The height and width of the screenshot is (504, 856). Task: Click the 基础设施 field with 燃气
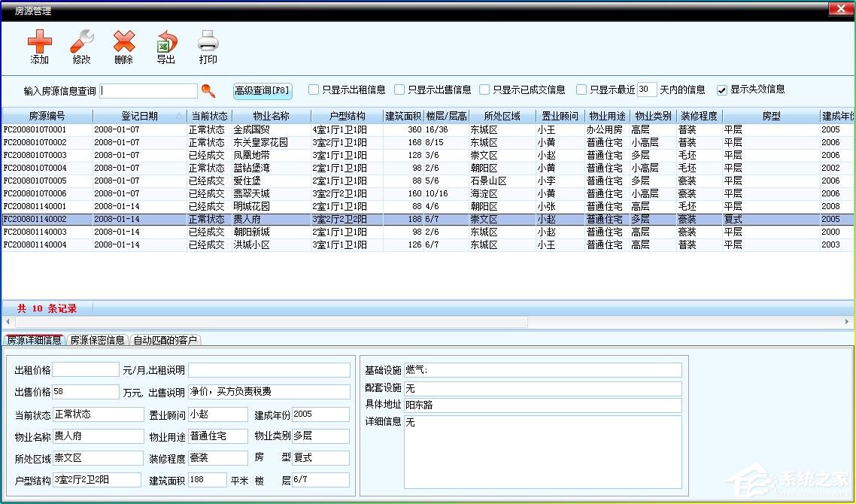[x=543, y=370]
